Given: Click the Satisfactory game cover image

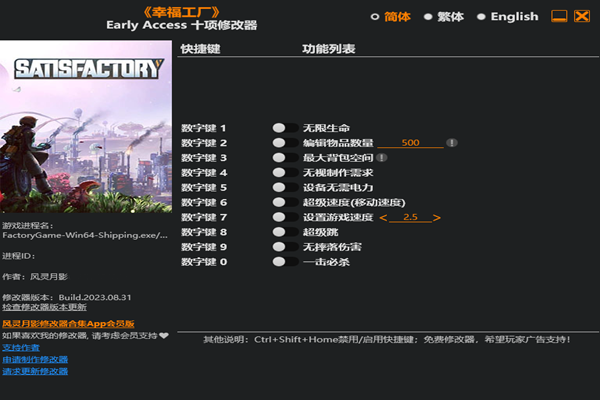Looking at the screenshot, I should click(x=87, y=130).
